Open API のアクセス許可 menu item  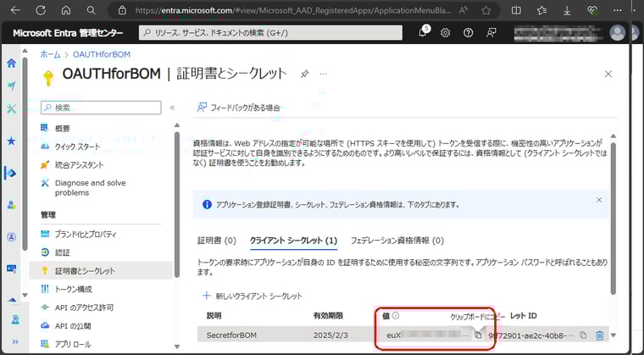(84, 308)
